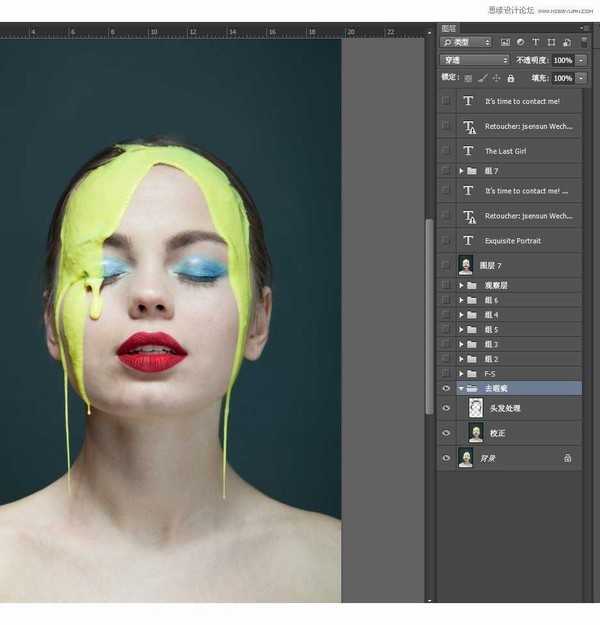This screenshot has width=600, height=625.
Task: Hide the 背景 layer via eye icon
Action: [x=446, y=458]
